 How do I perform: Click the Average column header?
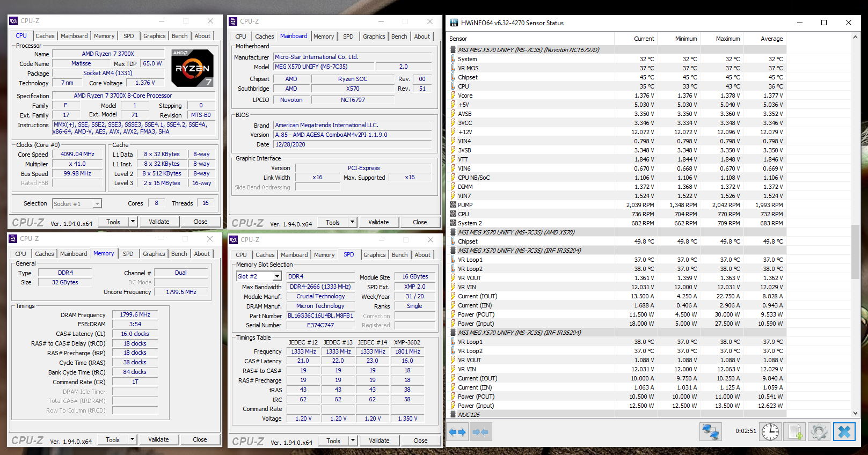[771, 39]
